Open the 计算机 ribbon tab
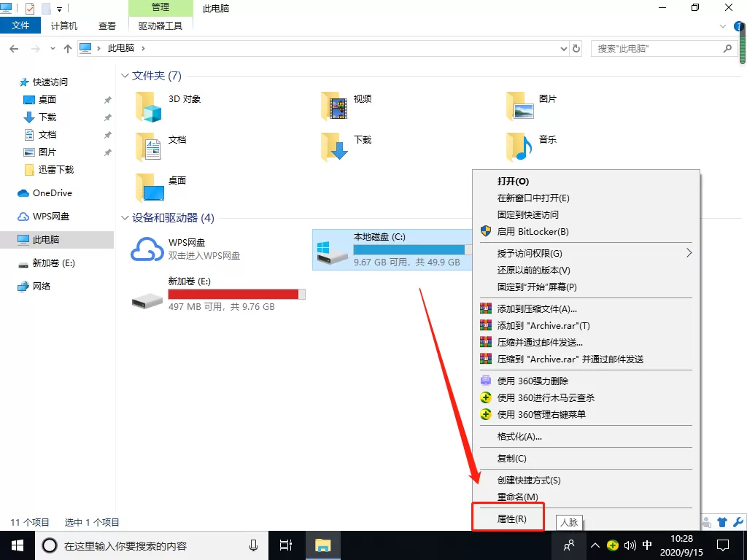This screenshot has width=747, height=560. 64,26
